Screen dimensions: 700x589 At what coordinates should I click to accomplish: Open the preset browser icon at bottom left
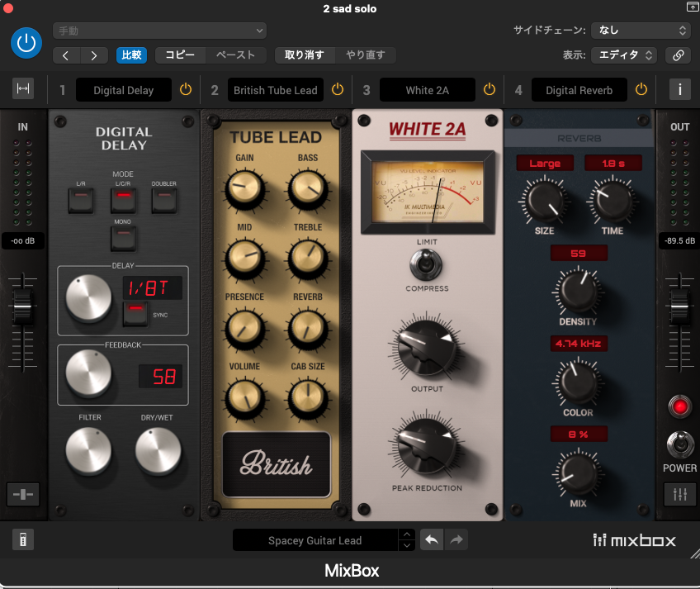pyautogui.click(x=23, y=539)
